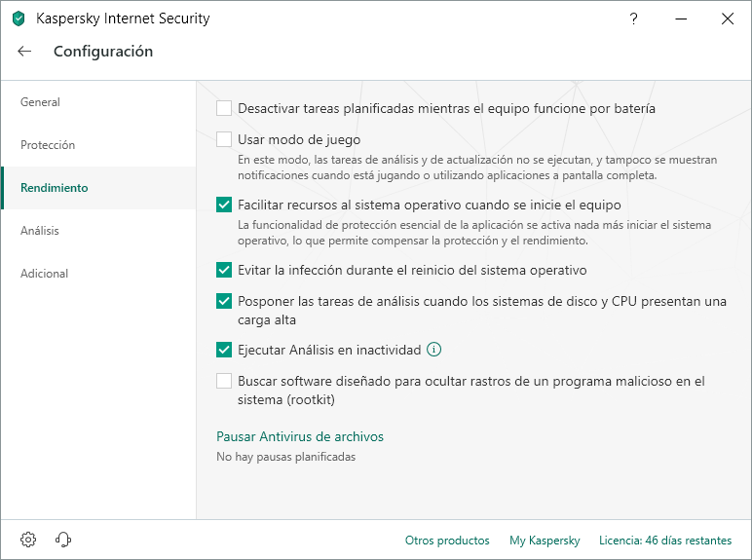Open the support headset icon

click(63, 540)
